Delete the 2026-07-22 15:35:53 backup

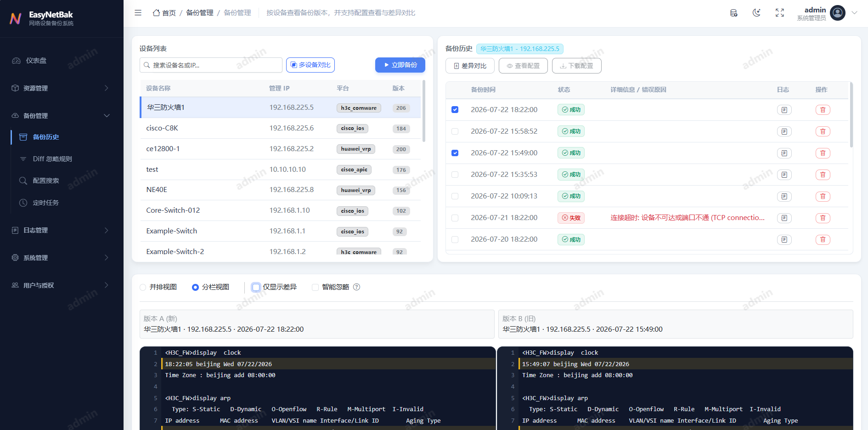point(823,175)
